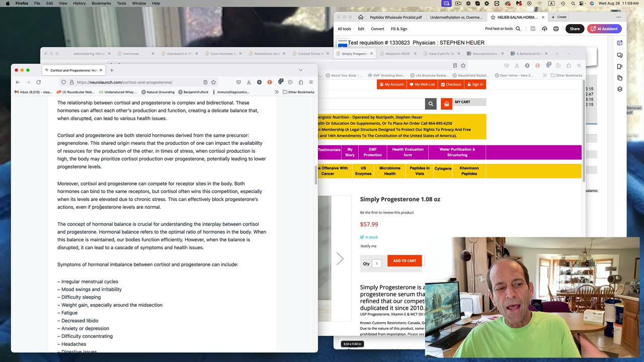Click the quantity input field
This screenshot has height=362, width=644.
click(x=376, y=263)
